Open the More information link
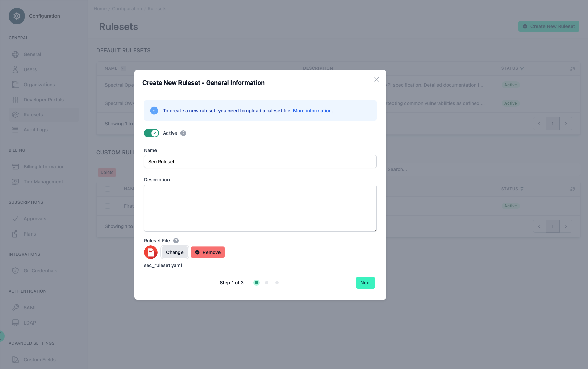 312,111
